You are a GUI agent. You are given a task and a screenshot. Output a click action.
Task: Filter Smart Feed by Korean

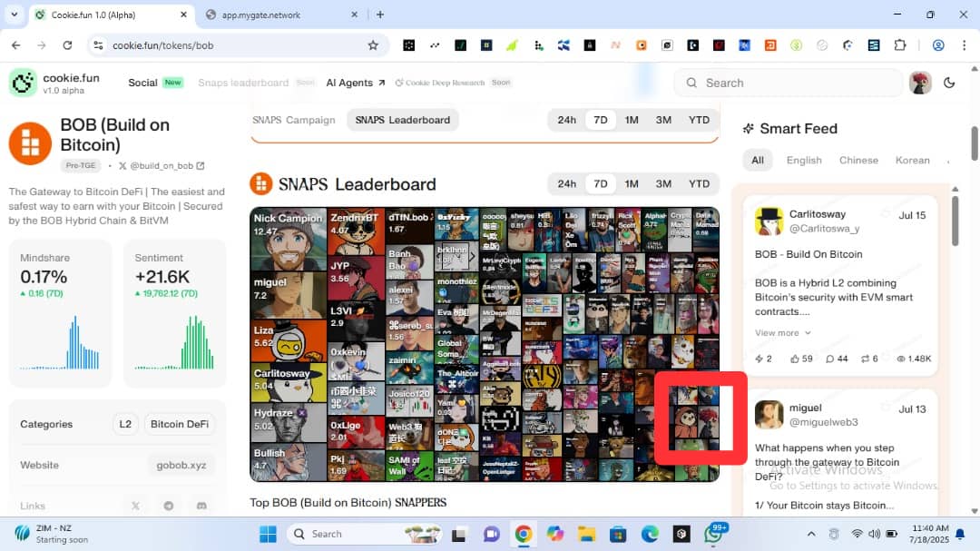click(912, 160)
